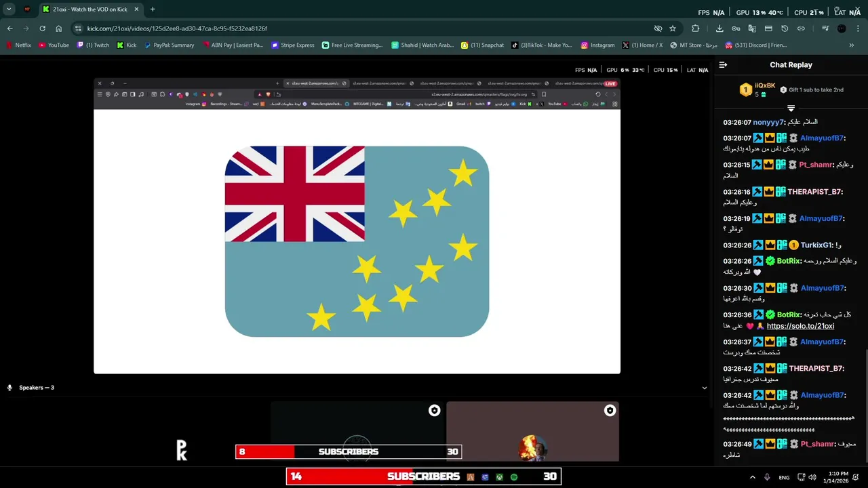The height and width of the screenshot is (488, 868).
Task: Click the Tuvalu flag image
Action: (x=357, y=241)
